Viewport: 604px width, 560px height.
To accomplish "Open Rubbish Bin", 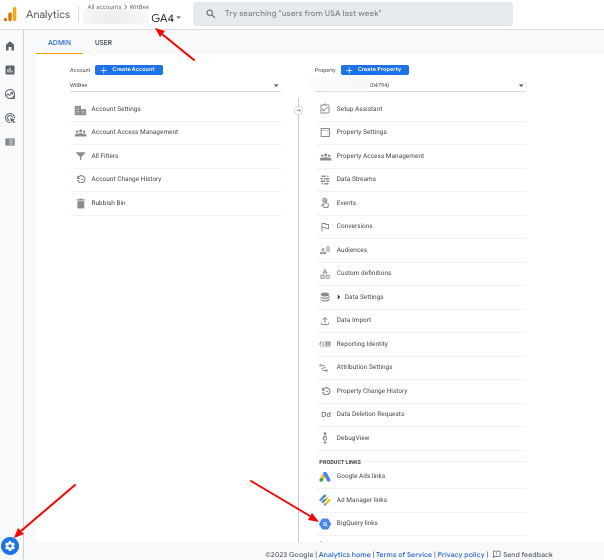I will [x=108, y=203].
